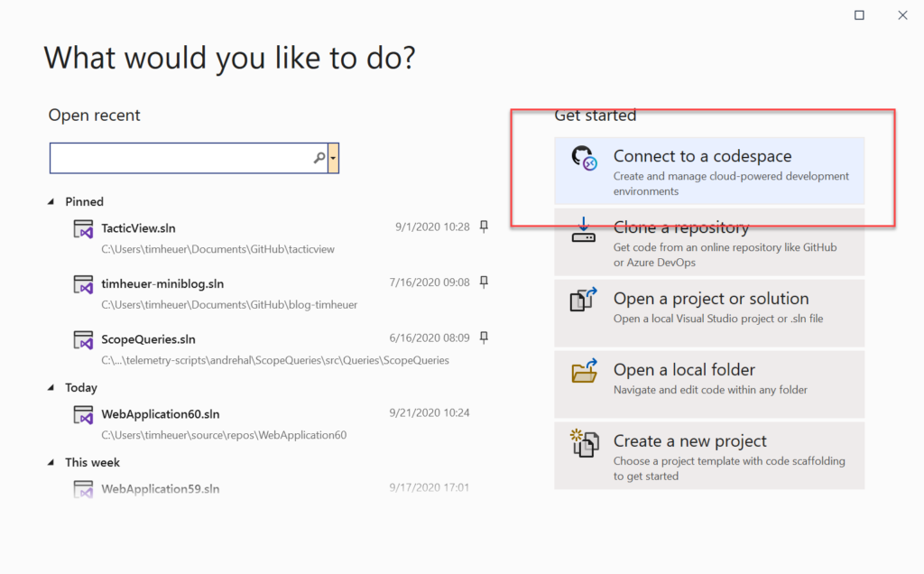Click the Open a project or solution icon
This screenshot has width=924, height=574.
pyautogui.click(x=584, y=301)
